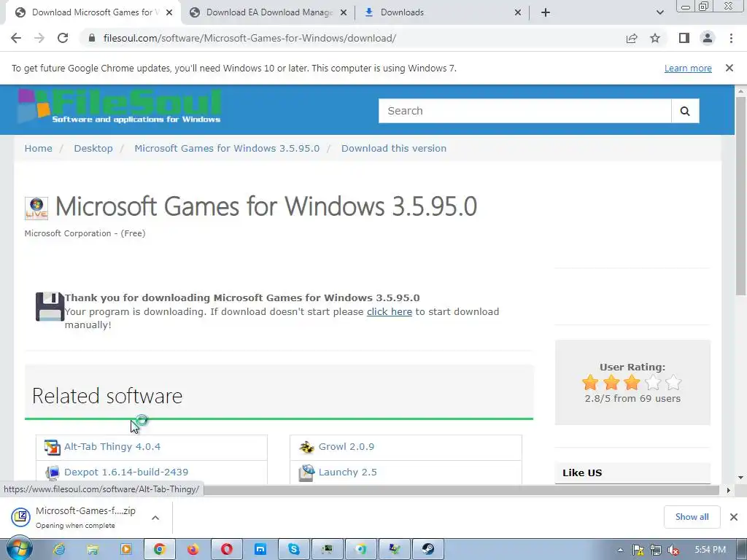Close the Downloads tab
Viewport: 747px width, 560px height.
[x=518, y=13]
